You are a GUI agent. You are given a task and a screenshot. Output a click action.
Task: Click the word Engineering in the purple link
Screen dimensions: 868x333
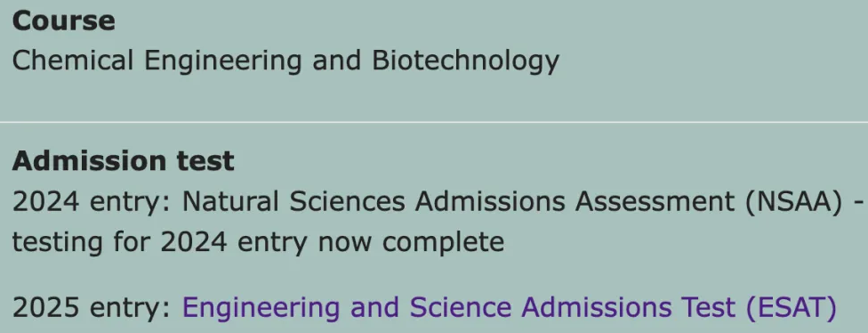(x=261, y=309)
